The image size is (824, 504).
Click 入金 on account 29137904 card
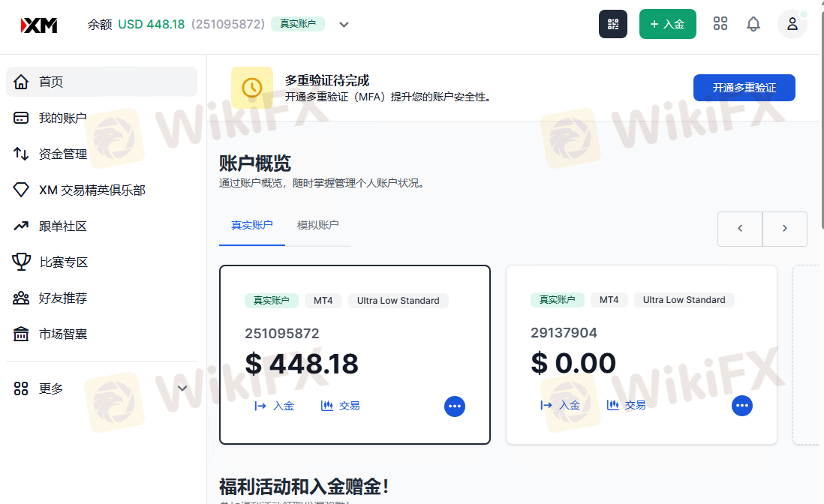560,405
